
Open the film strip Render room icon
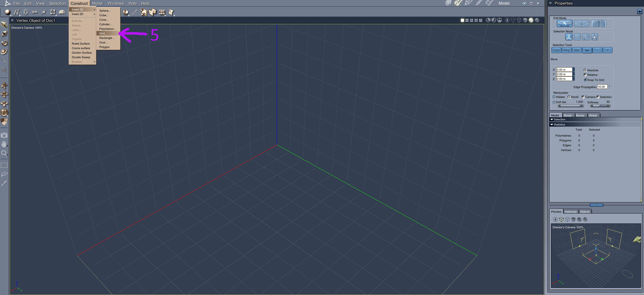pyautogui.click(x=489, y=3)
